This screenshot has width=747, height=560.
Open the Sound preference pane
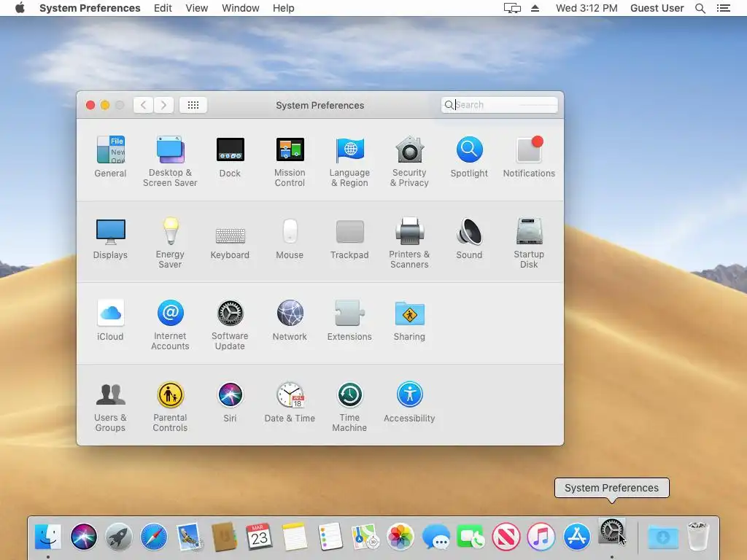pos(469,239)
